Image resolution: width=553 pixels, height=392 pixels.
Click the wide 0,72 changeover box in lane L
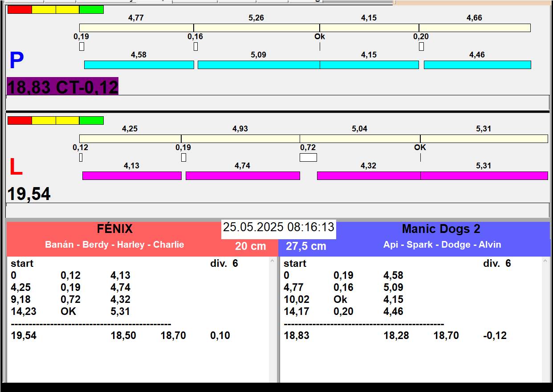tap(308, 157)
